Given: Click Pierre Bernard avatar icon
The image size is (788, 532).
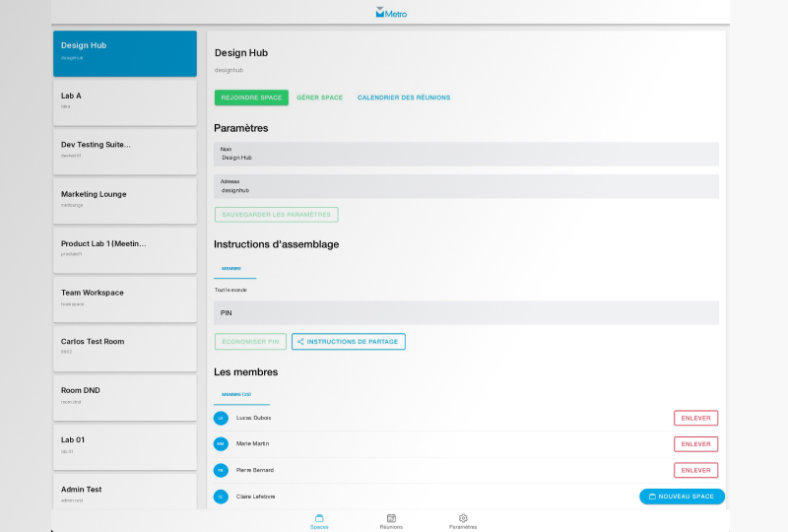Looking at the screenshot, I should click(x=221, y=470).
